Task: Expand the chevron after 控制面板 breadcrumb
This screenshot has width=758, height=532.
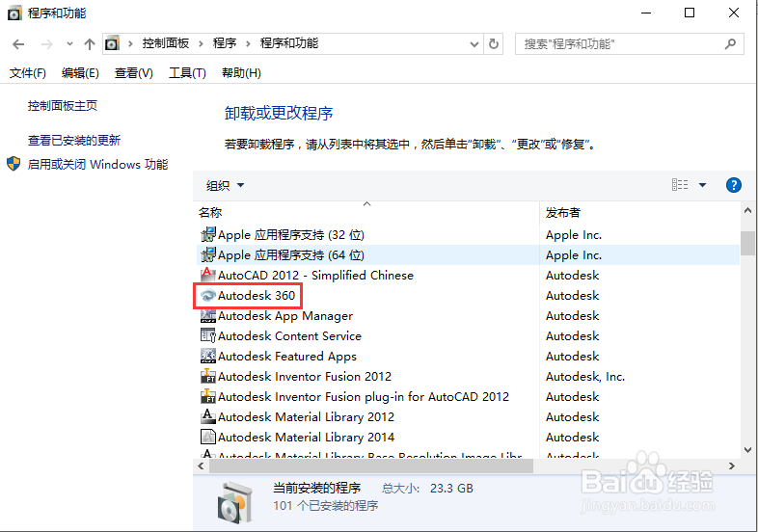Action: point(201,44)
